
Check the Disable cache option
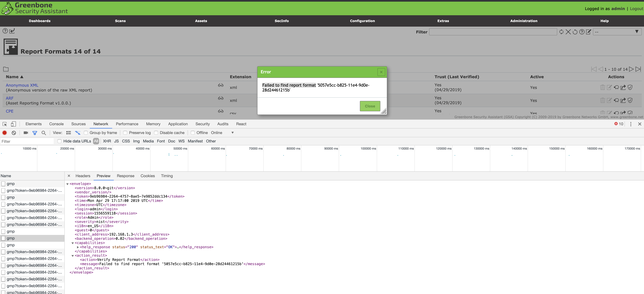tap(156, 133)
